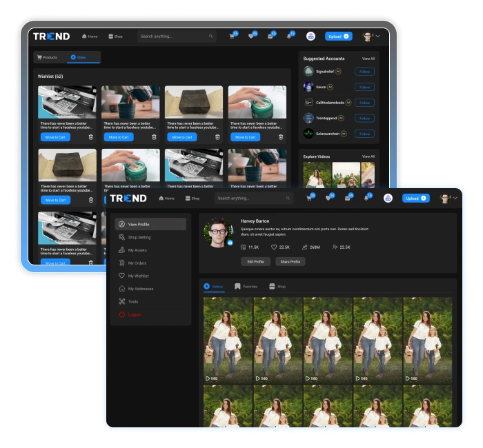This screenshot has height=448, width=483.
Task: Select Favorites tab on profile
Action: click(246, 287)
